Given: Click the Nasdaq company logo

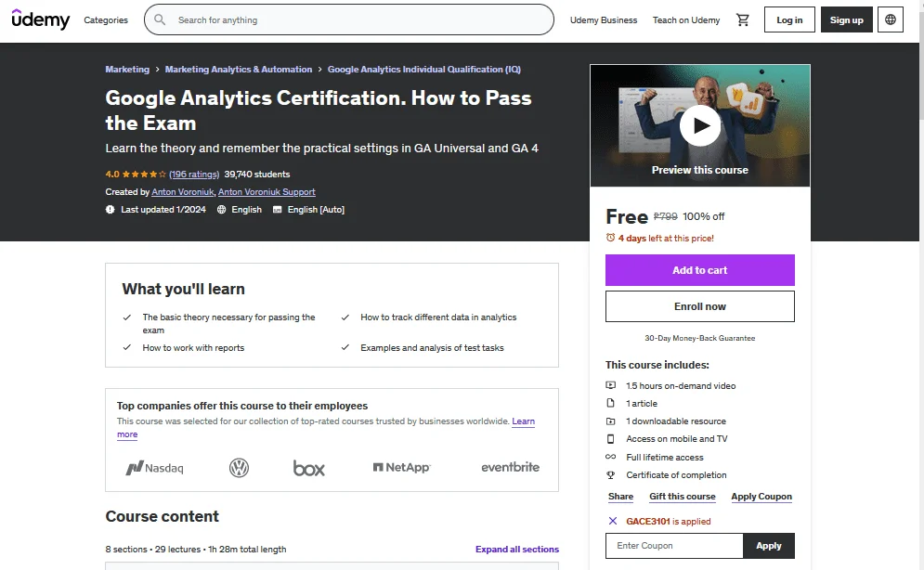Looking at the screenshot, I should pos(154,468).
